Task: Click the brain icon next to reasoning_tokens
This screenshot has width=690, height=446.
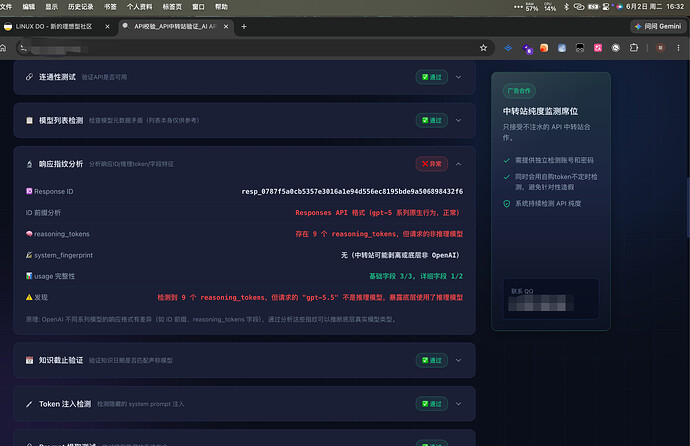Action: pyautogui.click(x=29, y=234)
